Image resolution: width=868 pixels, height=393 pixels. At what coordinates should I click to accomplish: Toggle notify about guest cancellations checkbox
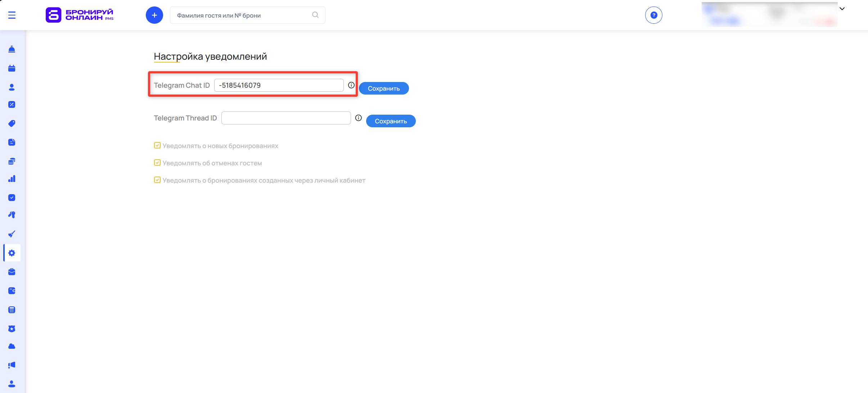[x=157, y=163]
